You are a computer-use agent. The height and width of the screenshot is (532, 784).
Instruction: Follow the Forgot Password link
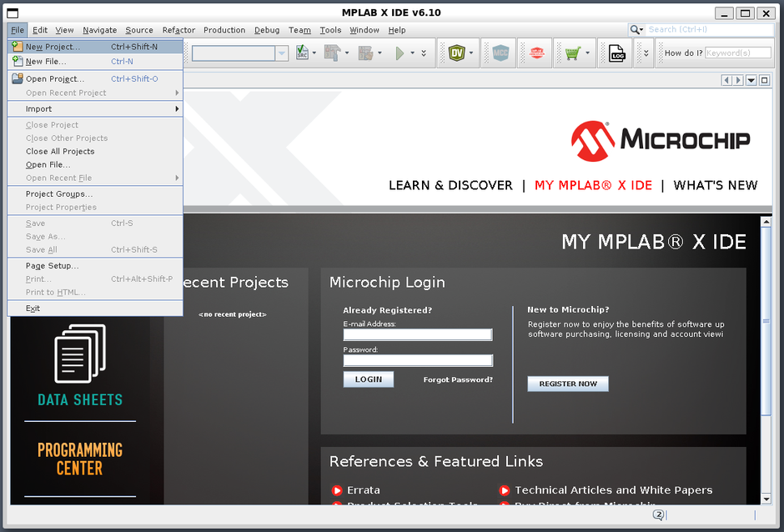(458, 379)
